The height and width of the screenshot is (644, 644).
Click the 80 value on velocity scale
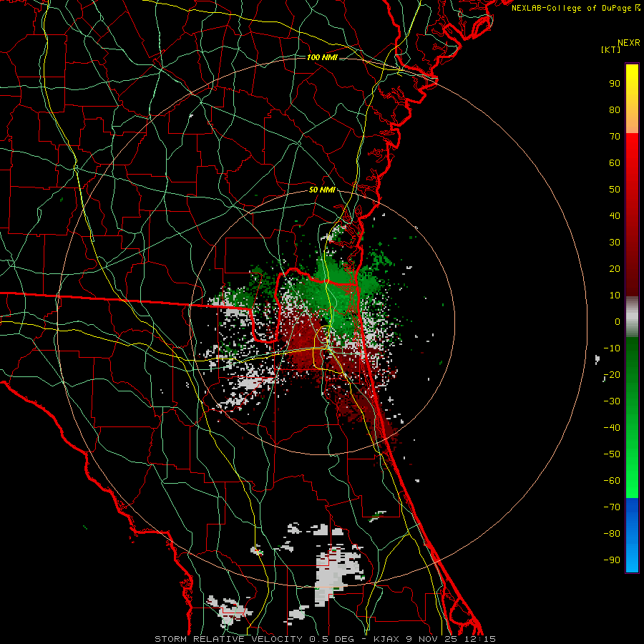pyautogui.click(x=615, y=110)
